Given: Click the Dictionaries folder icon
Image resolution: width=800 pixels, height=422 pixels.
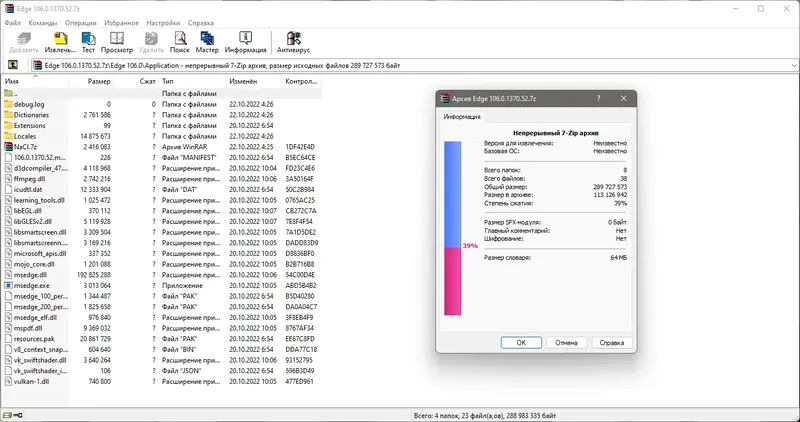Looking at the screenshot, I should point(8,115).
